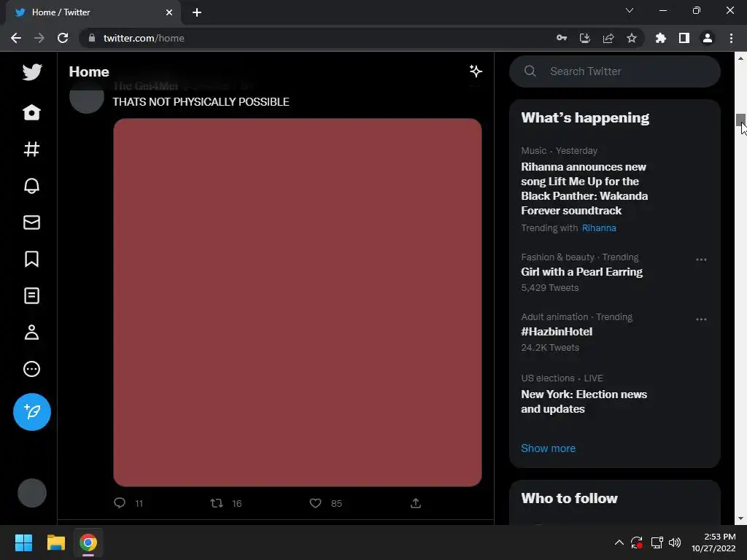The width and height of the screenshot is (747, 560).
Task: Go forward with browser forward arrow
Action: [x=39, y=38]
